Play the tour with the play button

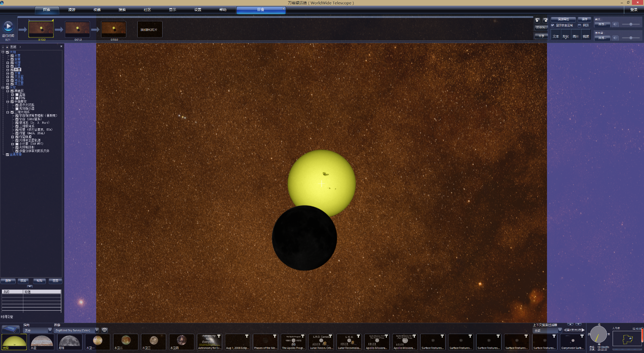(x=8, y=27)
